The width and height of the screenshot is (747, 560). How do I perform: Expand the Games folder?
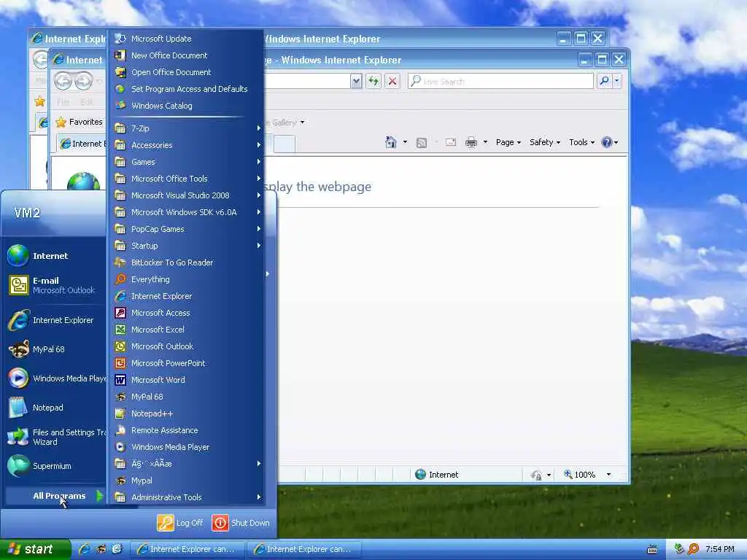(186, 162)
